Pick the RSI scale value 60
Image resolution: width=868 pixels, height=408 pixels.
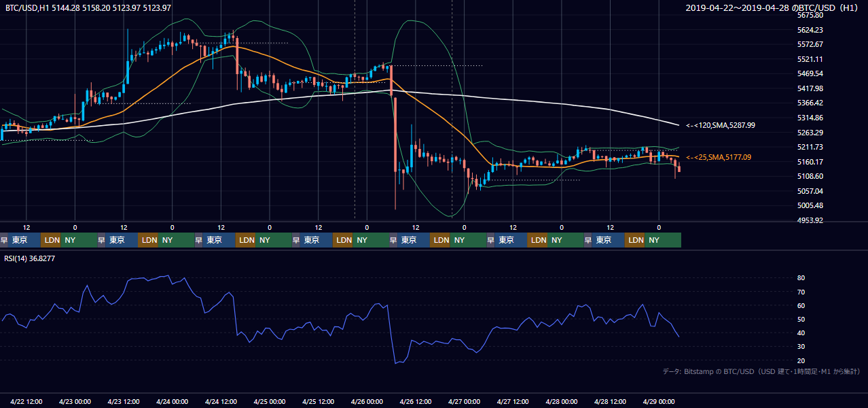[801, 305]
